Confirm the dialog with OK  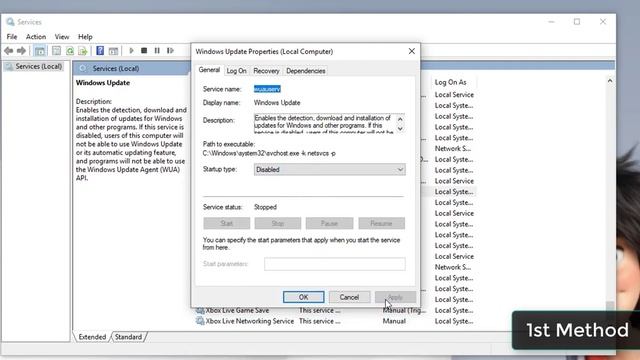click(304, 297)
